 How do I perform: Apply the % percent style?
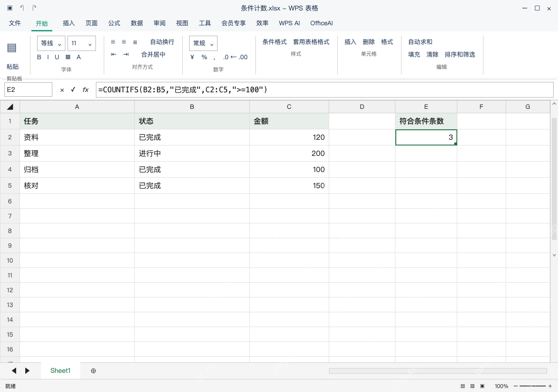(x=204, y=57)
